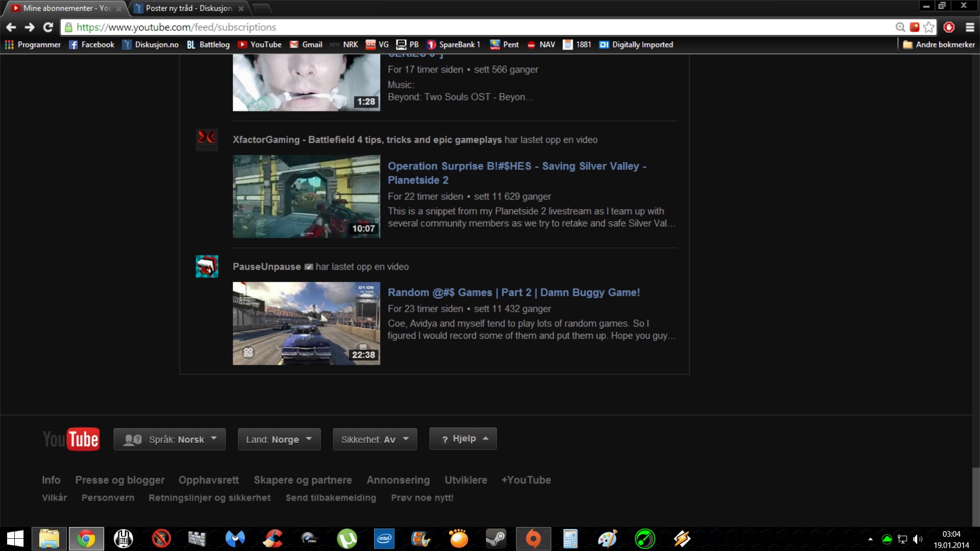This screenshot has width=980, height=551.
Task: Click volume speaker icon in system tray
Action: click(918, 539)
